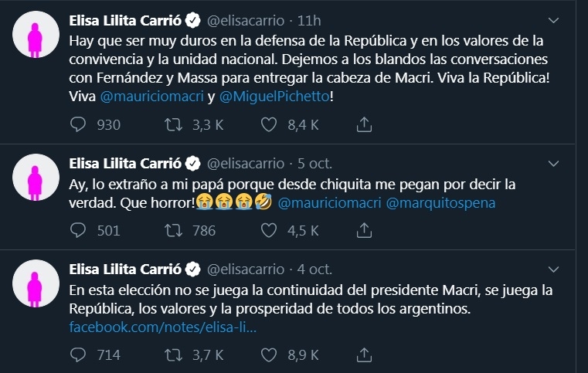Follow the facebook.com/notes link
This screenshot has height=373, width=588.
pyautogui.click(x=163, y=327)
